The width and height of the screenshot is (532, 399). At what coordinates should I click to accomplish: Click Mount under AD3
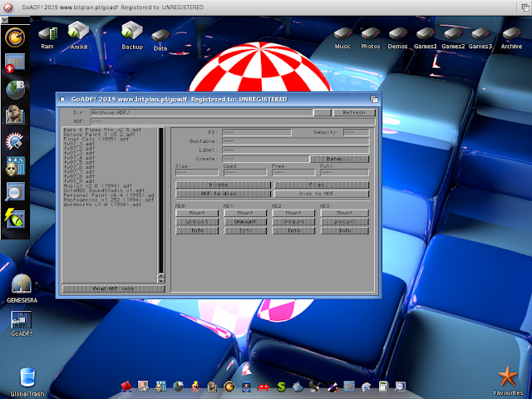click(x=344, y=213)
